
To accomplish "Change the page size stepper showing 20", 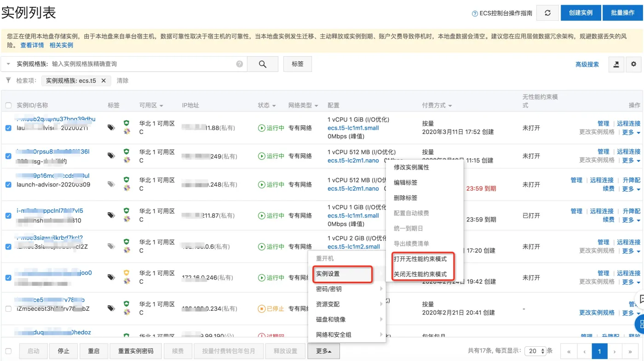I will 535,351.
